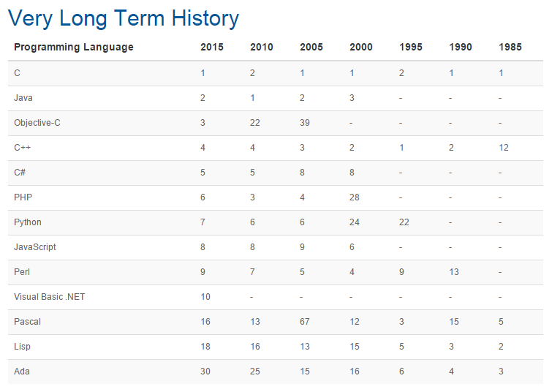
Task: Select the Objective-C language name
Action: pos(37,123)
